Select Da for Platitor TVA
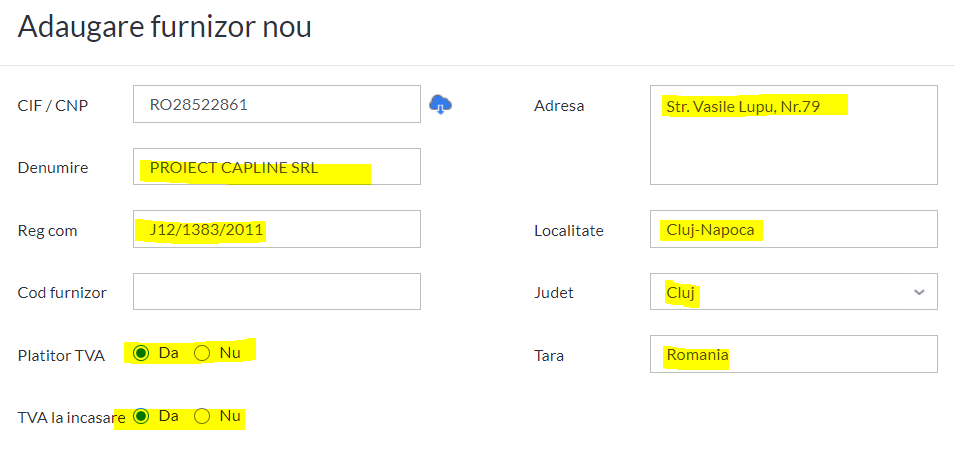 [x=141, y=353]
